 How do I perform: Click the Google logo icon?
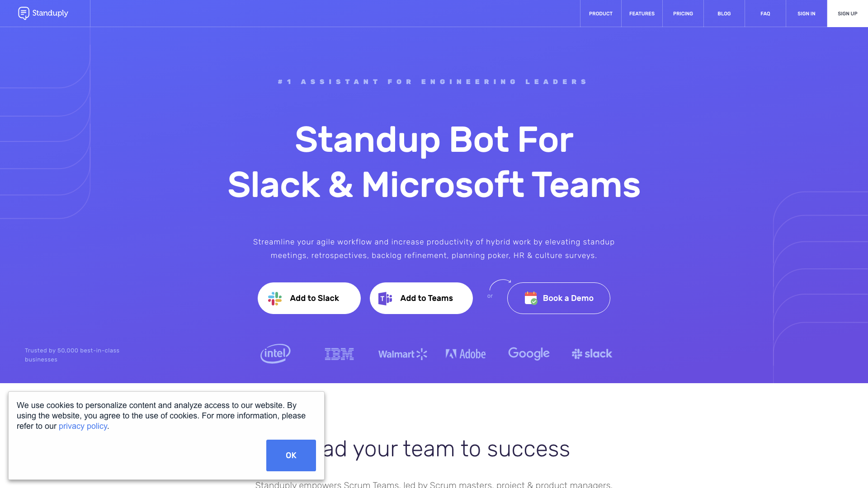529,353
